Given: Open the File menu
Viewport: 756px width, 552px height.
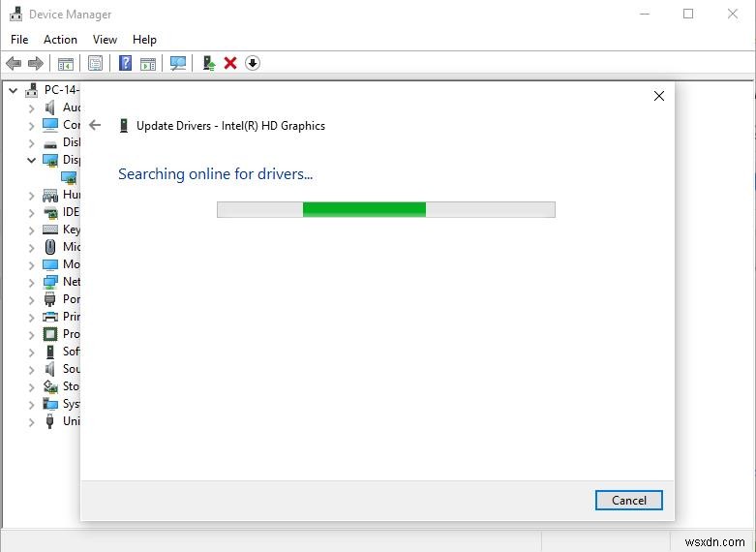Looking at the screenshot, I should pyautogui.click(x=19, y=40).
